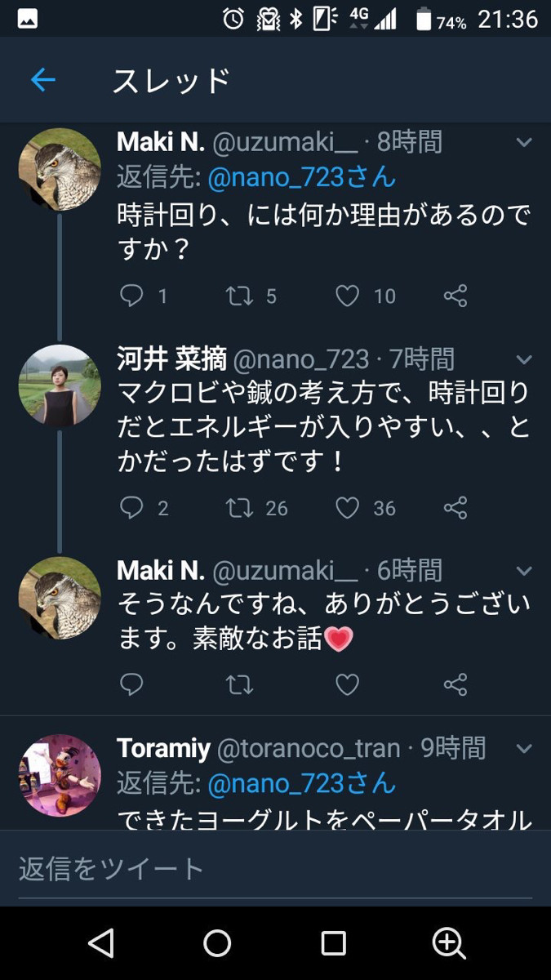Share the 河井 菜摘 tweet

(455, 508)
